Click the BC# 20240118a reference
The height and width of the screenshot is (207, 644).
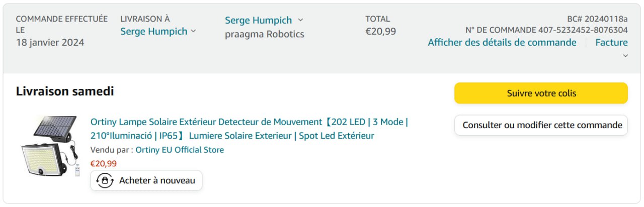597,19
